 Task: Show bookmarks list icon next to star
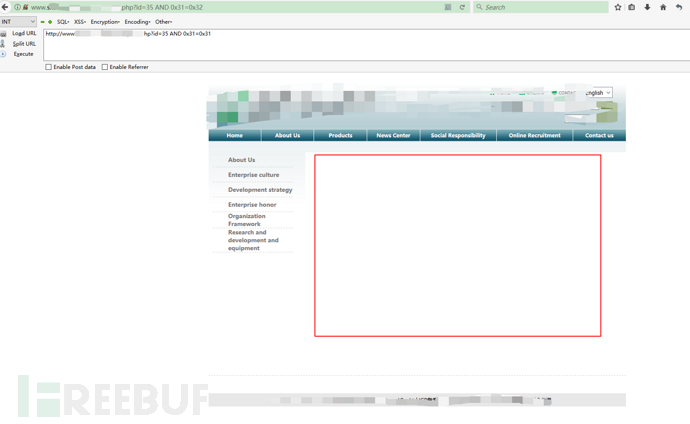pyautogui.click(x=632, y=7)
